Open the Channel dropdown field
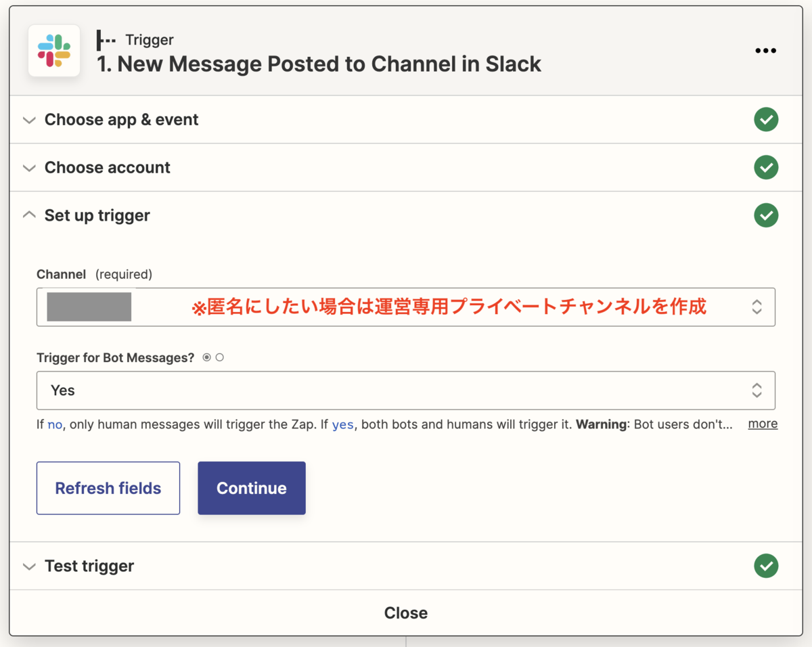The image size is (812, 647). pyautogui.click(x=406, y=307)
